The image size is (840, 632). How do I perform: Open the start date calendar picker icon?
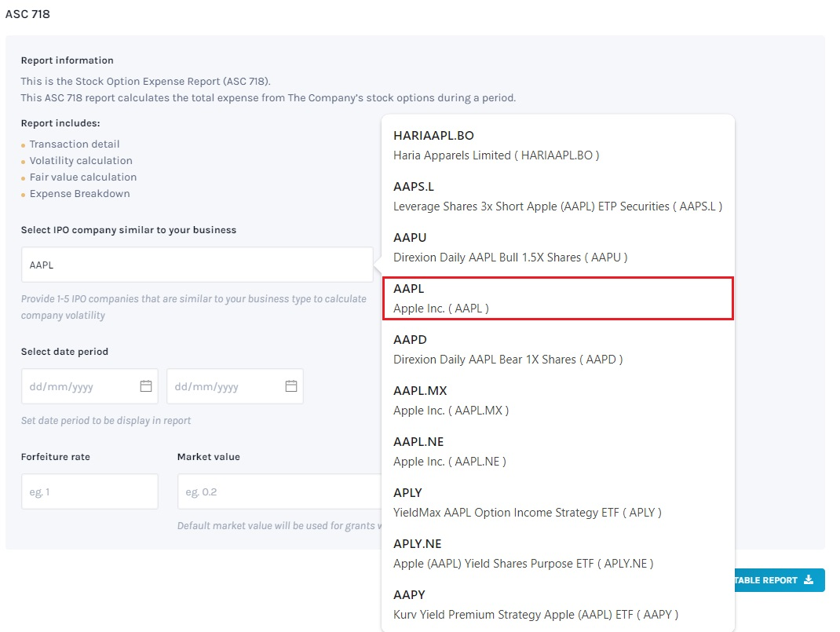pos(146,386)
